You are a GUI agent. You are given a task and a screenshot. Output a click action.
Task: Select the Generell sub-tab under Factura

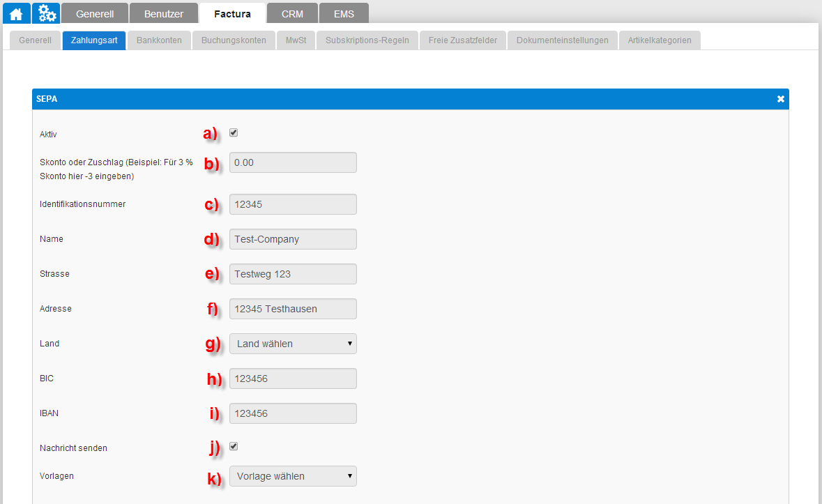tap(35, 40)
